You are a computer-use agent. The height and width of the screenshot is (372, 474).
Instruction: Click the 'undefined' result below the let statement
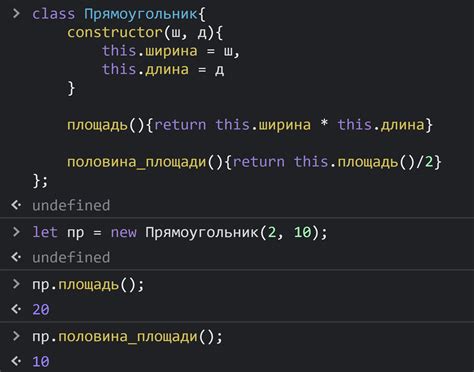(71, 257)
